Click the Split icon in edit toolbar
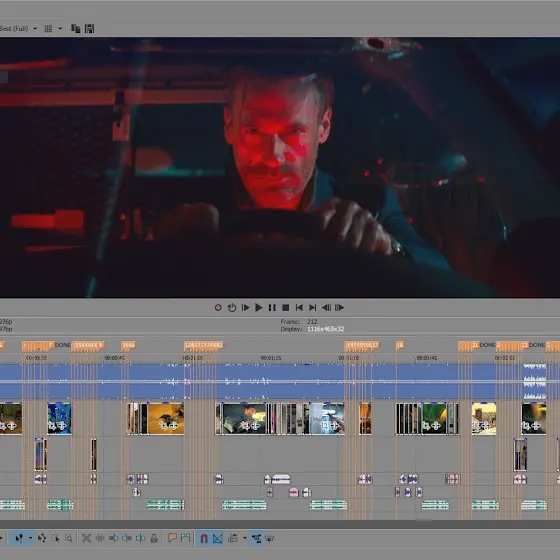560x560 pixels. pos(100,538)
